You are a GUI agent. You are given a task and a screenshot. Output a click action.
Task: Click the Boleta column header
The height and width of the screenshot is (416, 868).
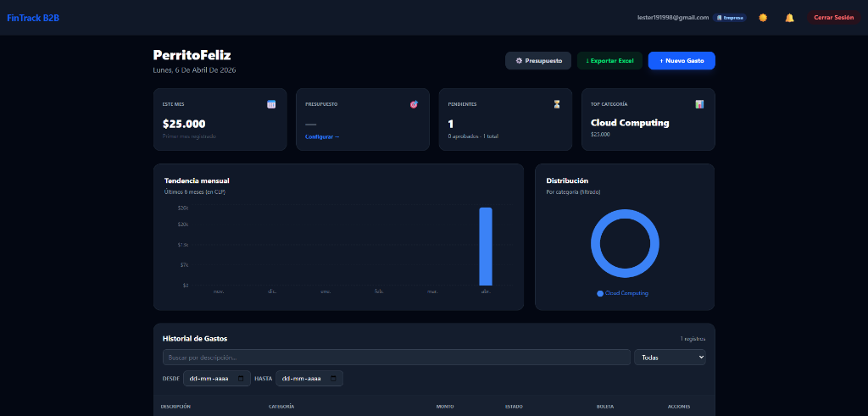pyautogui.click(x=605, y=407)
